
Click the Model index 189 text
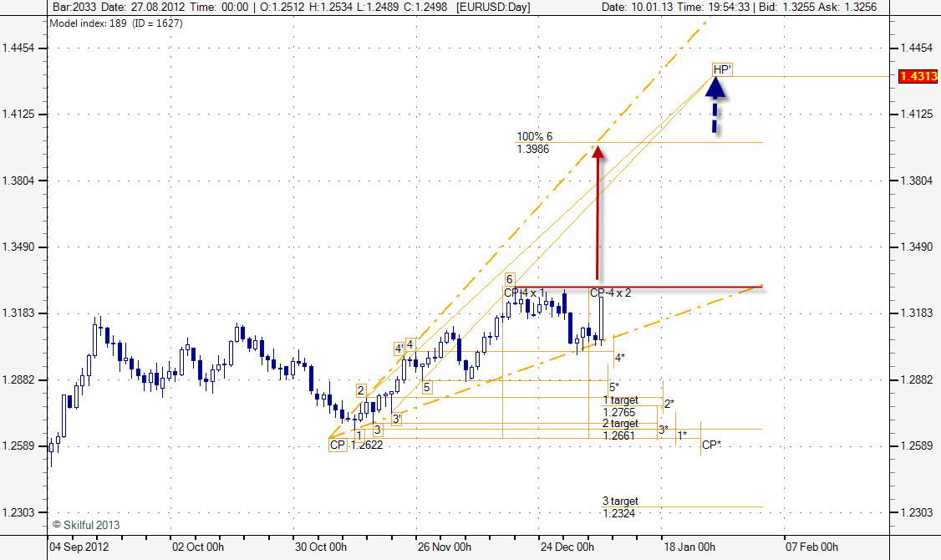[116, 23]
